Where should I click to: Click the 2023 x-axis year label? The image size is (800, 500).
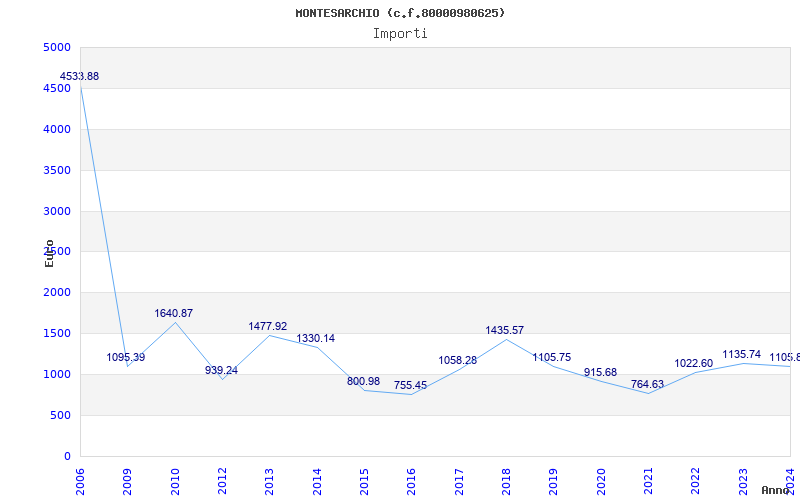pos(743,481)
